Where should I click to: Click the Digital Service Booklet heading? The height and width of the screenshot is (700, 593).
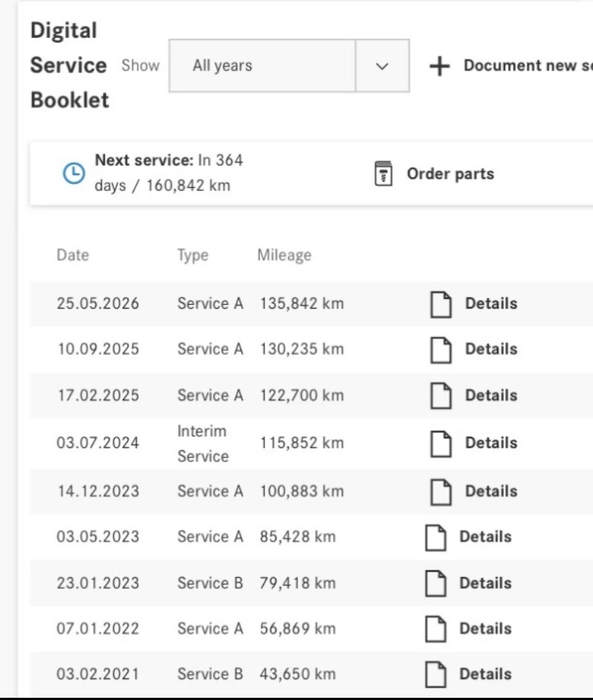coord(69,65)
